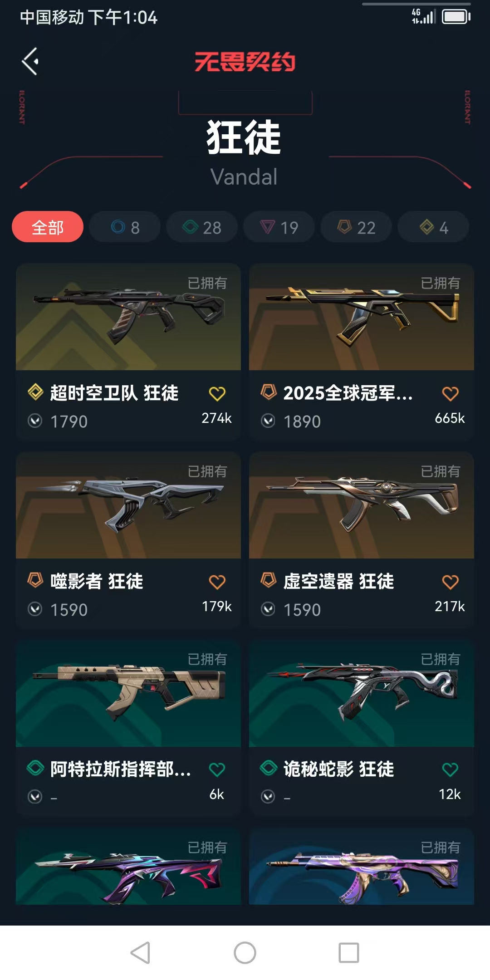Open the 超时空卫队 狂徒 weapon image
This screenshot has width=490, height=980.
point(128,317)
